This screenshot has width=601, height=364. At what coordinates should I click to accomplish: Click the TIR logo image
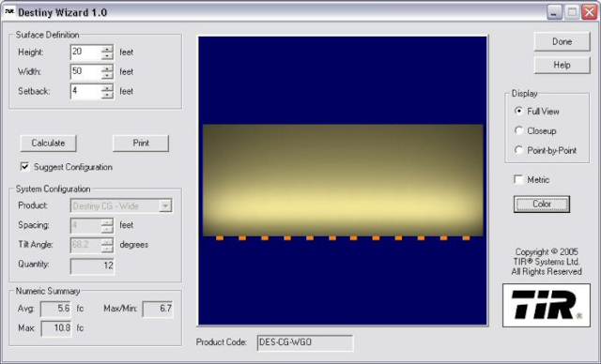coord(547,305)
